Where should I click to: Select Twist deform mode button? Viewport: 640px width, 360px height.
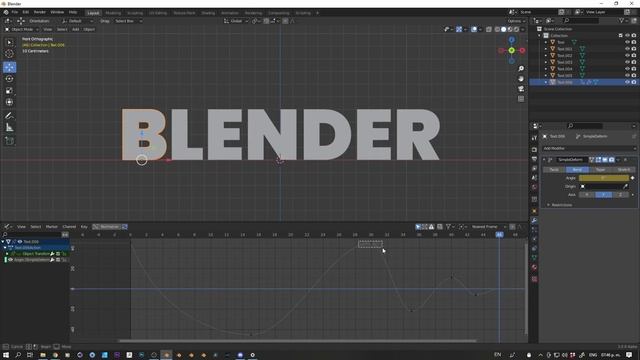[554, 170]
